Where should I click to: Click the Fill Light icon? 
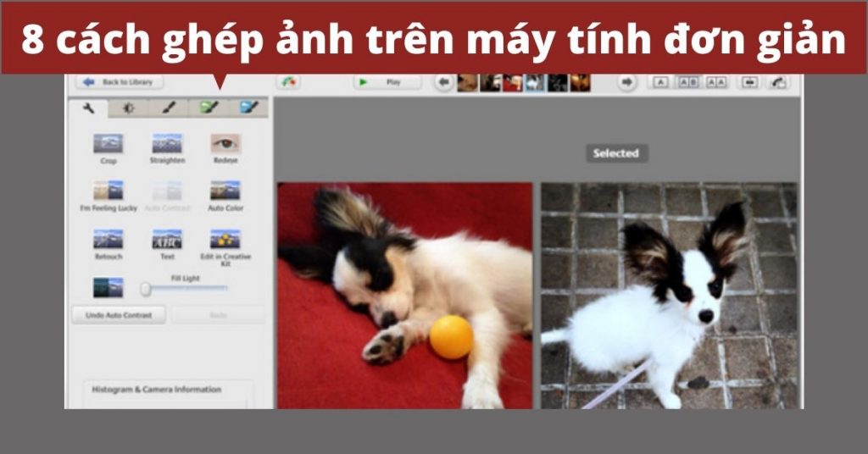coord(108,287)
